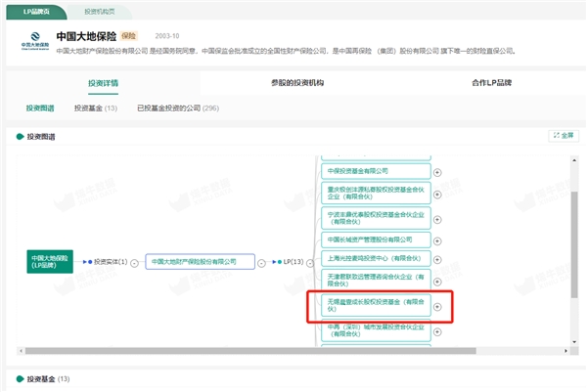Click the horizontal scrollbar right arrow
Screen dimensions: 587x392
pos(565,351)
